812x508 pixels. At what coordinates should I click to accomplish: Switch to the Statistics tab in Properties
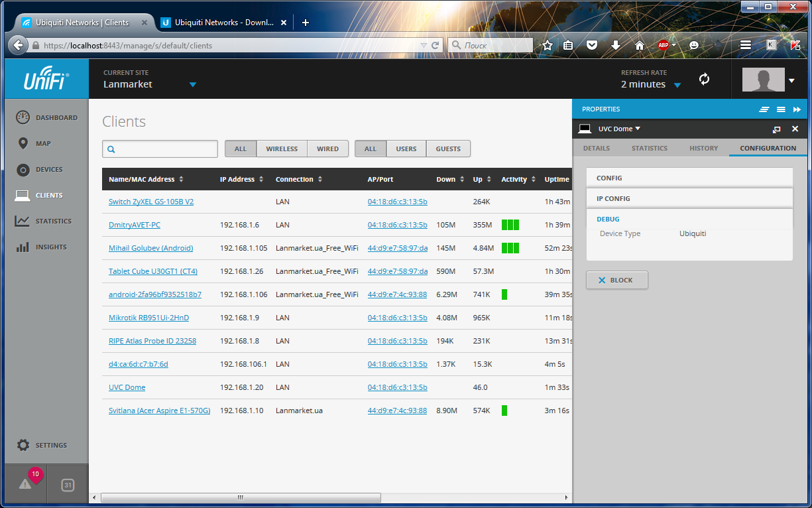(x=649, y=148)
